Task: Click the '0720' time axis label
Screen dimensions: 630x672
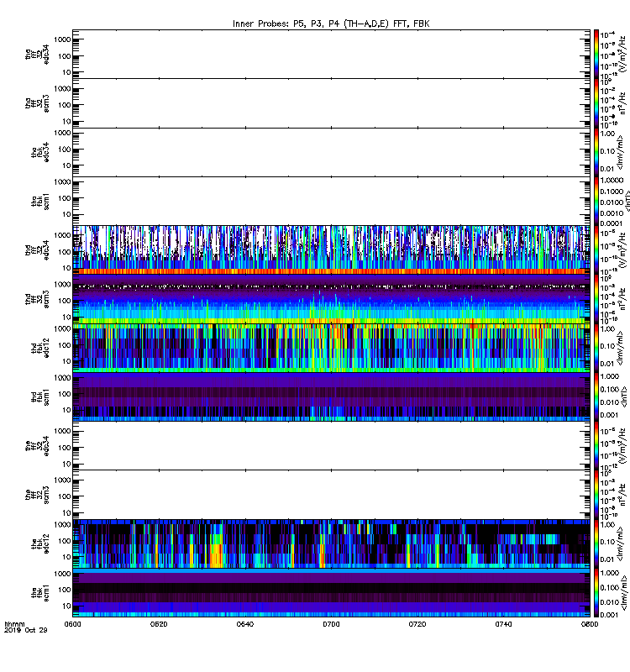Action: coord(417,624)
